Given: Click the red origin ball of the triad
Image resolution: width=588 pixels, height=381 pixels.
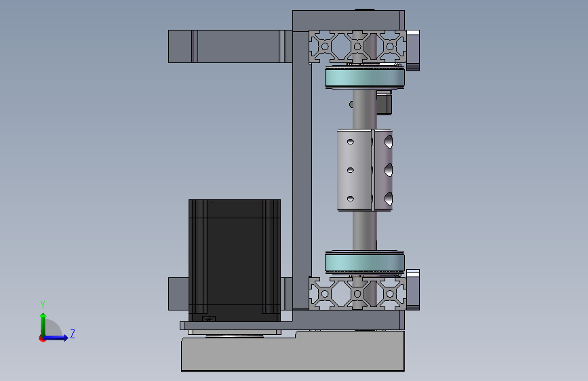Looking at the screenshot, I should [42, 338].
